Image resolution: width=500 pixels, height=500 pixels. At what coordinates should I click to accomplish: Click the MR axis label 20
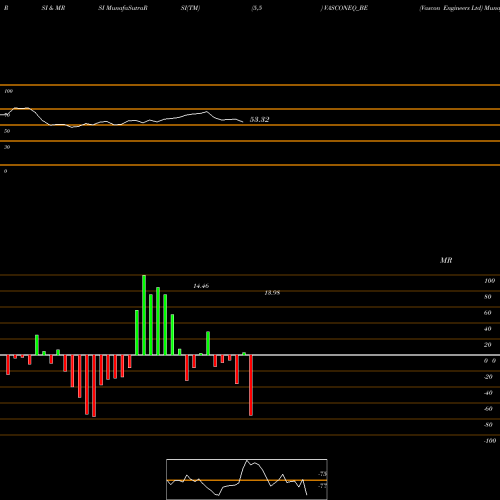488,345
